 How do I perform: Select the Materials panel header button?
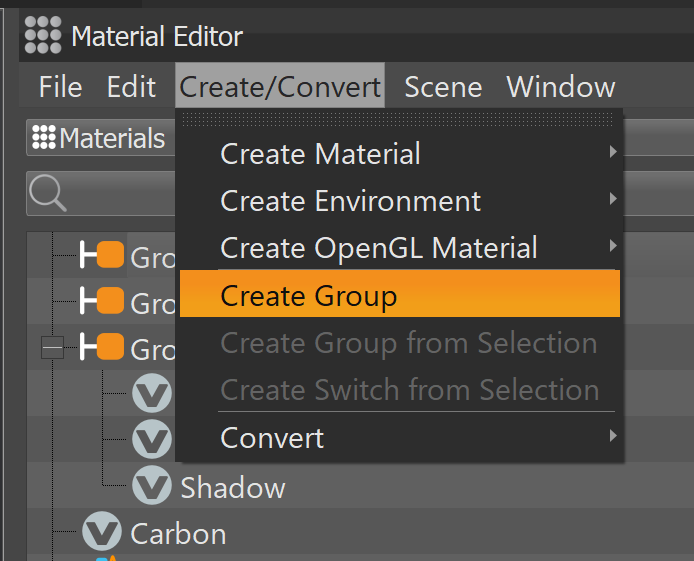tap(98, 138)
